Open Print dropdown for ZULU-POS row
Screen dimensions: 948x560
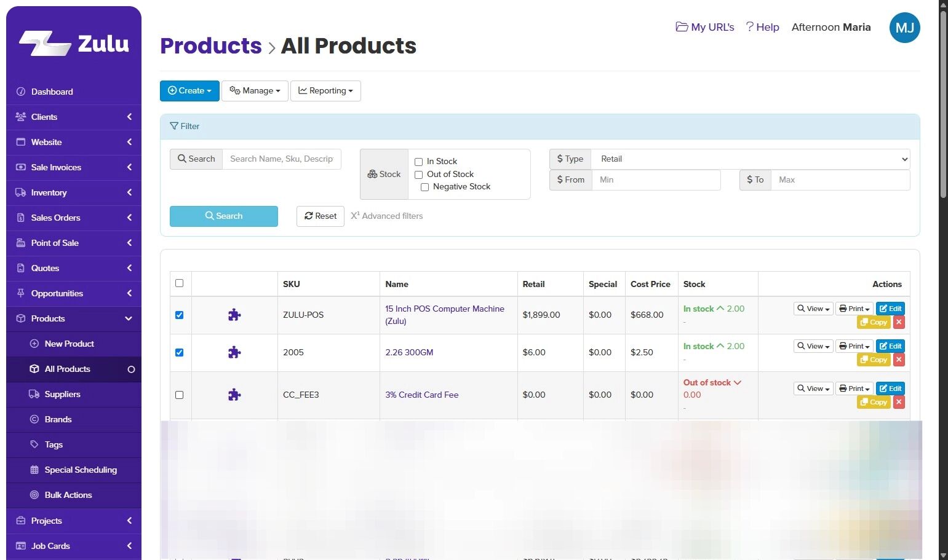coord(854,309)
